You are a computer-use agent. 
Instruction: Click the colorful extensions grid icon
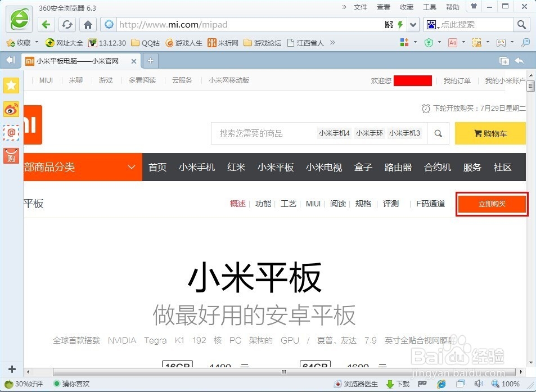(404, 42)
